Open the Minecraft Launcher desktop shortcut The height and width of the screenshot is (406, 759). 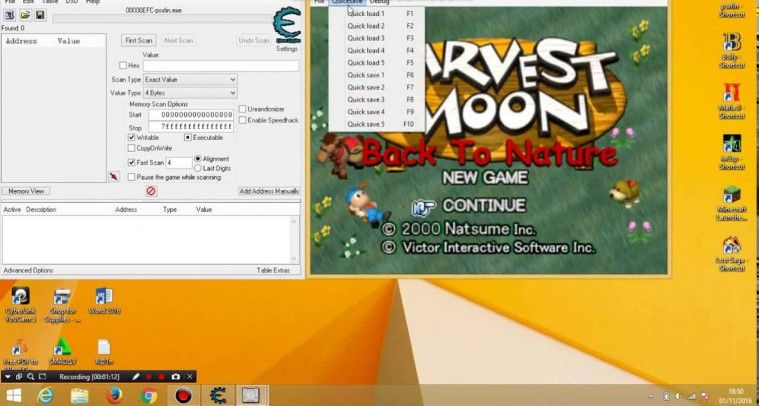tap(732, 198)
